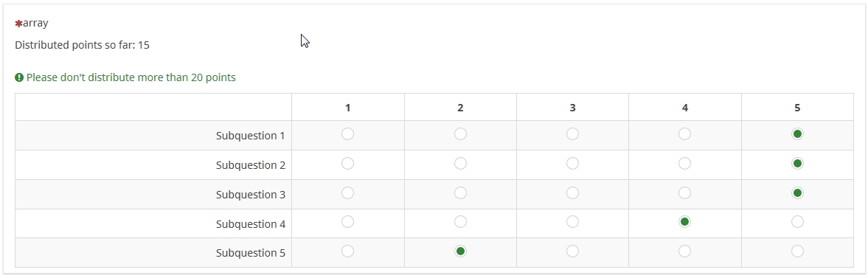The height and width of the screenshot is (278, 868).
Task: Click the green exclamation warning icon
Action: click(x=19, y=77)
